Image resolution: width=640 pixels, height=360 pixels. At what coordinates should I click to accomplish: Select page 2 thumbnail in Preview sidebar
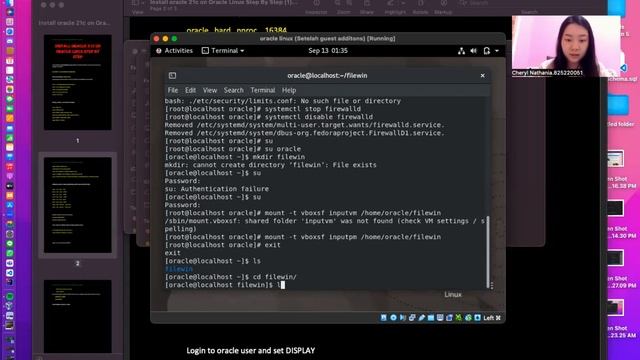pyautogui.click(x=78, y=205)
